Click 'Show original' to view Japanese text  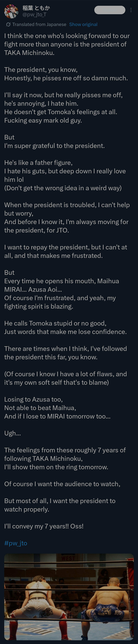pos(83,24)
